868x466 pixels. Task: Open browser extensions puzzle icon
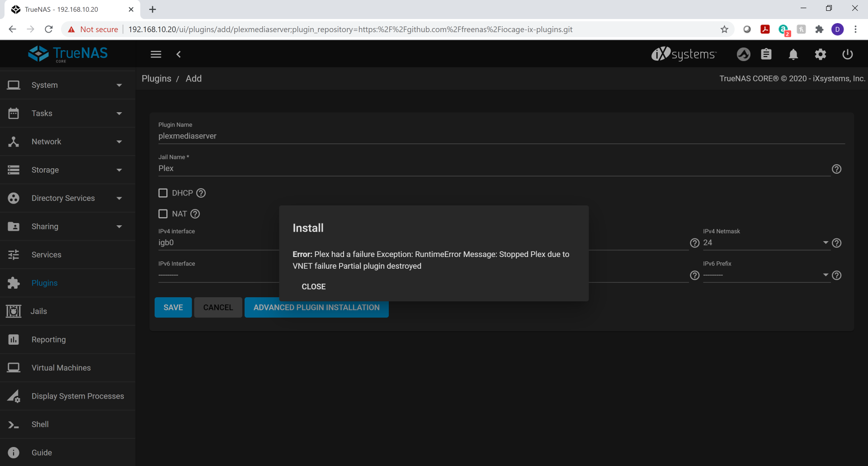tap(819, 29)
